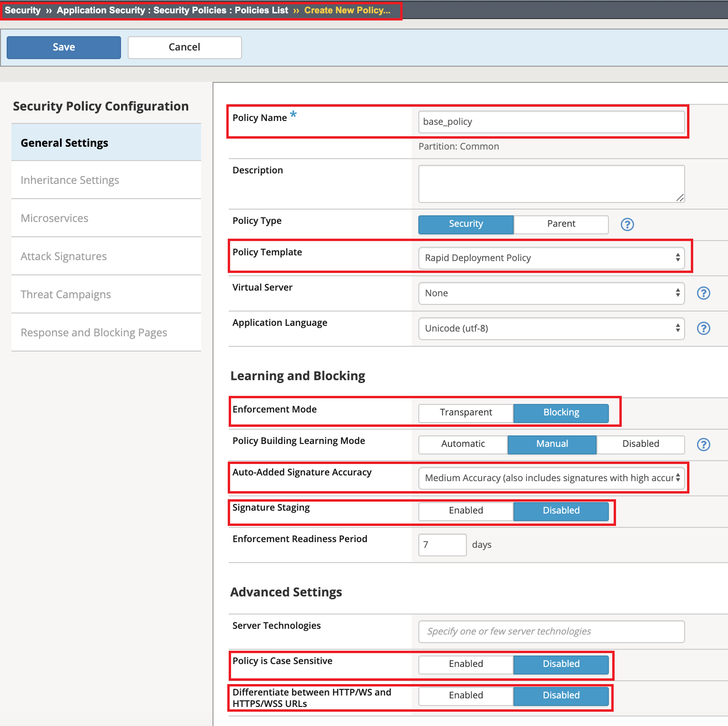Set Enforcement Mode to Blocking

click(x=561, y=413)
